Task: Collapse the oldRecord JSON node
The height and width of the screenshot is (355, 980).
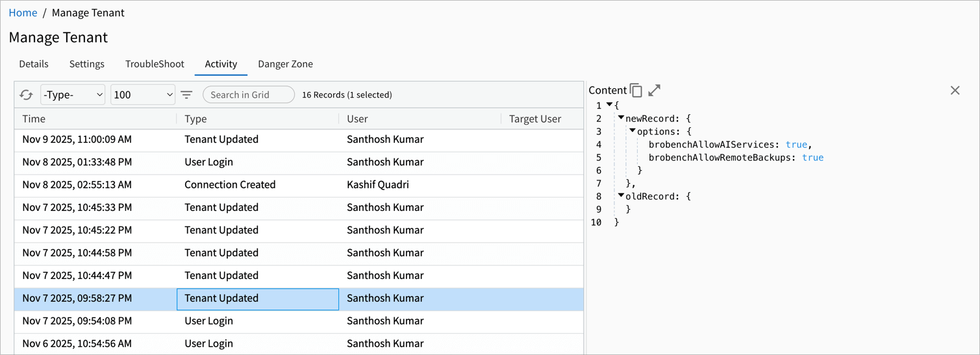Action: point(621,195)
